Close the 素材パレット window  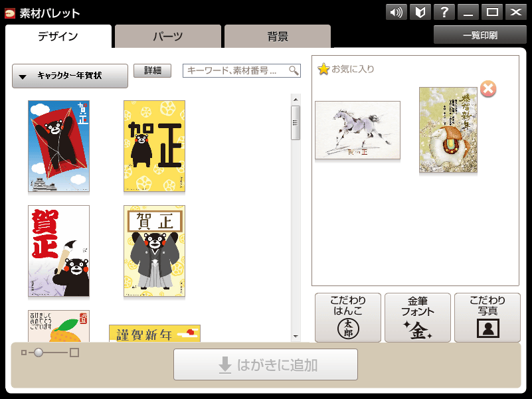coord(516,13)
